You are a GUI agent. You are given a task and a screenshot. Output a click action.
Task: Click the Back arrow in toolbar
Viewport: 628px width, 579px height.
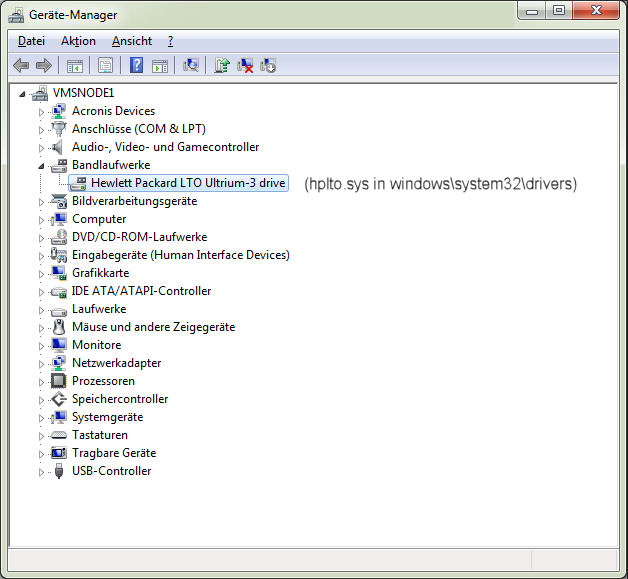pyautogui.click(x=21, y=66)
